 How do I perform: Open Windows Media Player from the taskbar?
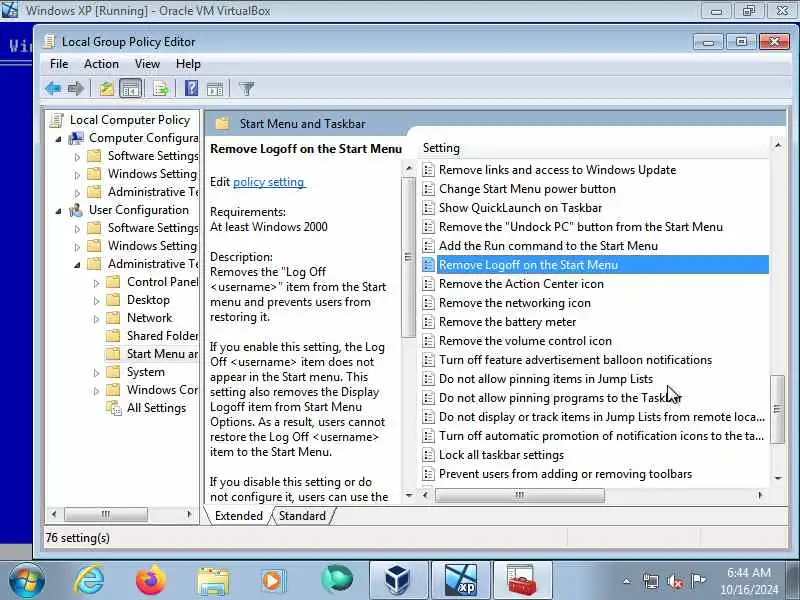pos(274,581)
